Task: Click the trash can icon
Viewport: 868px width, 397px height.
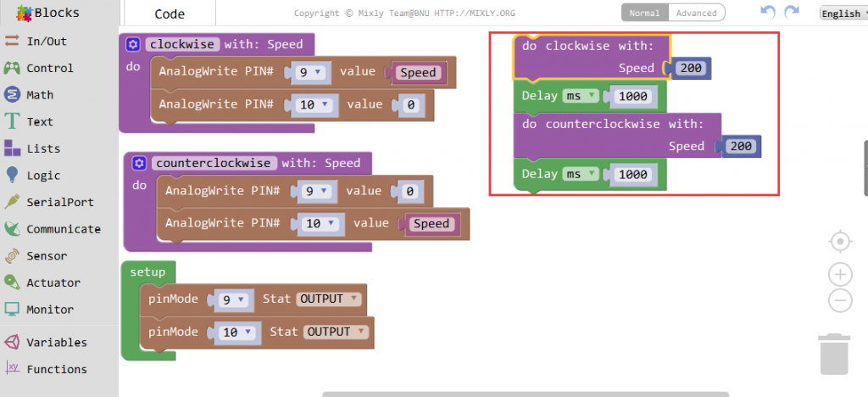Action: [x=834, y=354]
